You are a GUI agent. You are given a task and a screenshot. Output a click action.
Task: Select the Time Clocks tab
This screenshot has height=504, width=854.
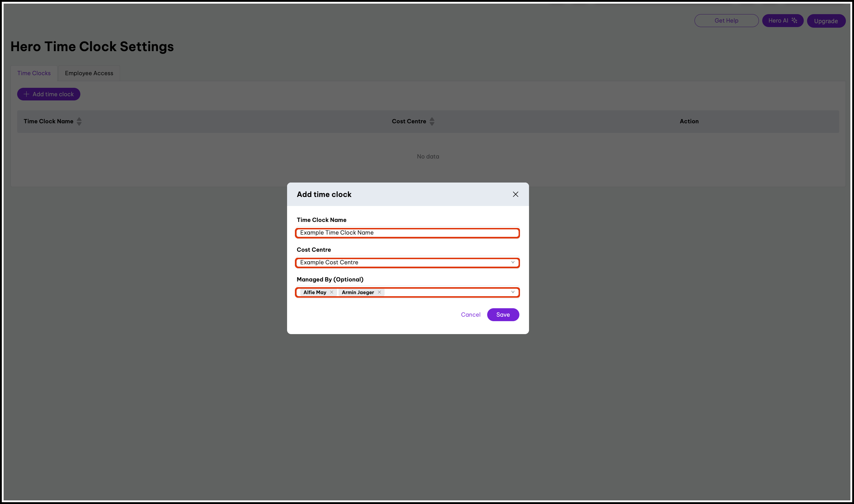tap(34, 73)
